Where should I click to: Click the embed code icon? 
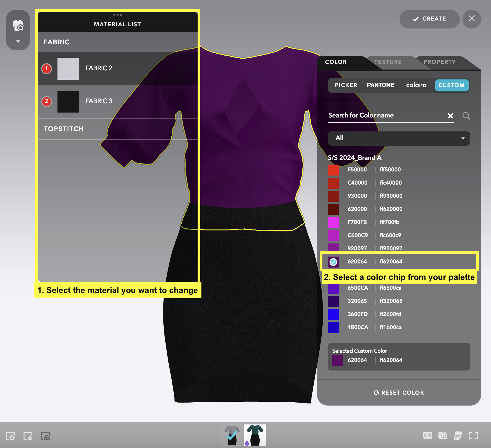point(427,435)
